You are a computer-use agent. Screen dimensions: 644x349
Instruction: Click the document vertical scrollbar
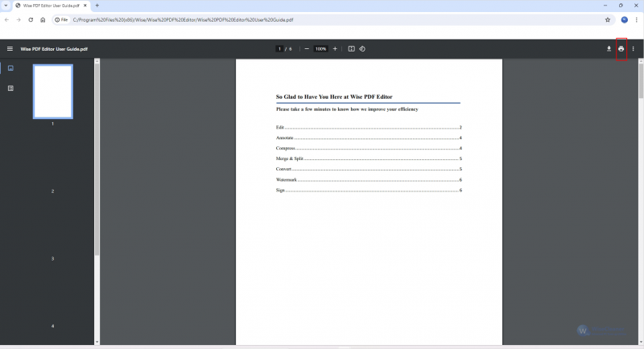tap(641, 80)
